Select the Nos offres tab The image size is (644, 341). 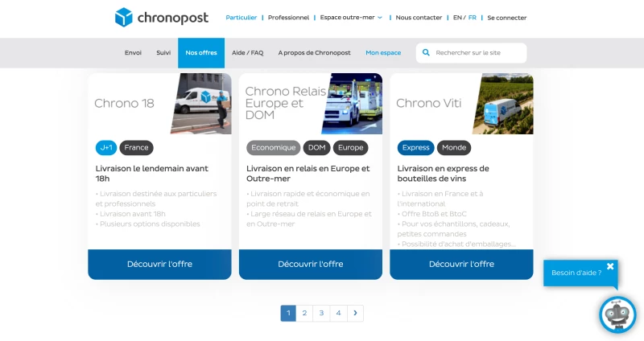pyautogui.click(x=201, y=53)
